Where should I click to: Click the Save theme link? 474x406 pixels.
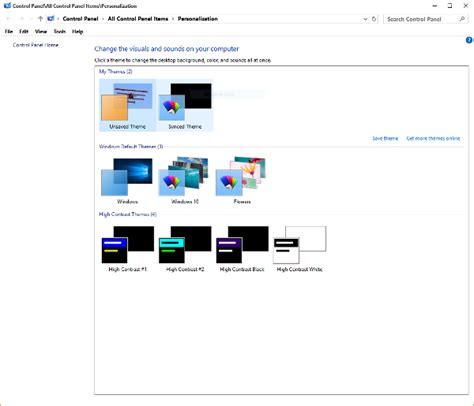pyautogui.click(x=385, y=138)
